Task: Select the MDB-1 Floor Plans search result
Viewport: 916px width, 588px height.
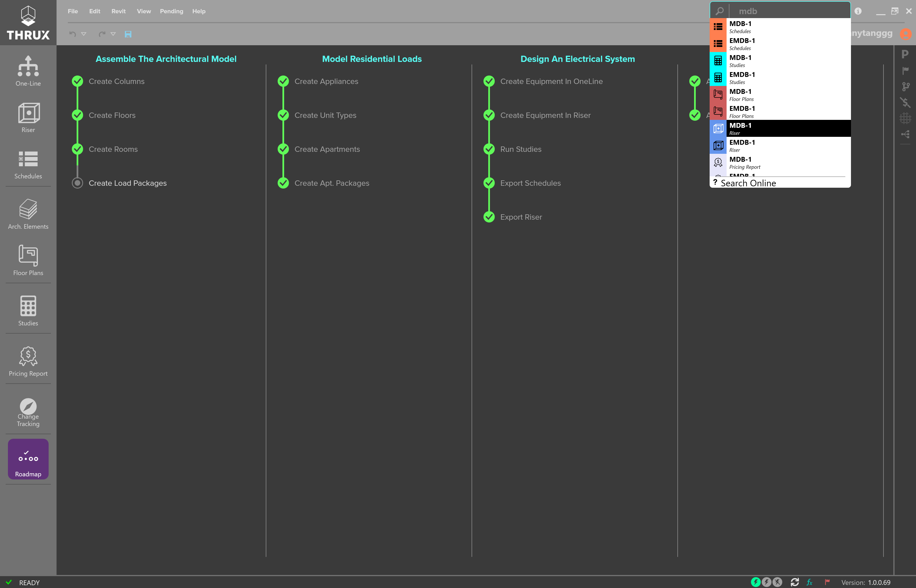Action: click(x=780, y=95)
